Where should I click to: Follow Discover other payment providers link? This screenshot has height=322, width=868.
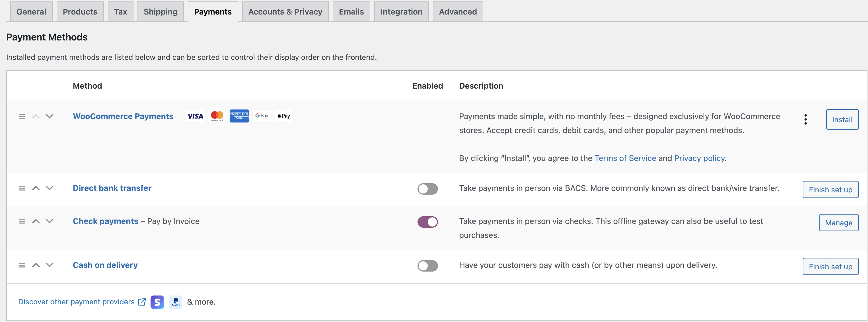[x=77, y=302]
